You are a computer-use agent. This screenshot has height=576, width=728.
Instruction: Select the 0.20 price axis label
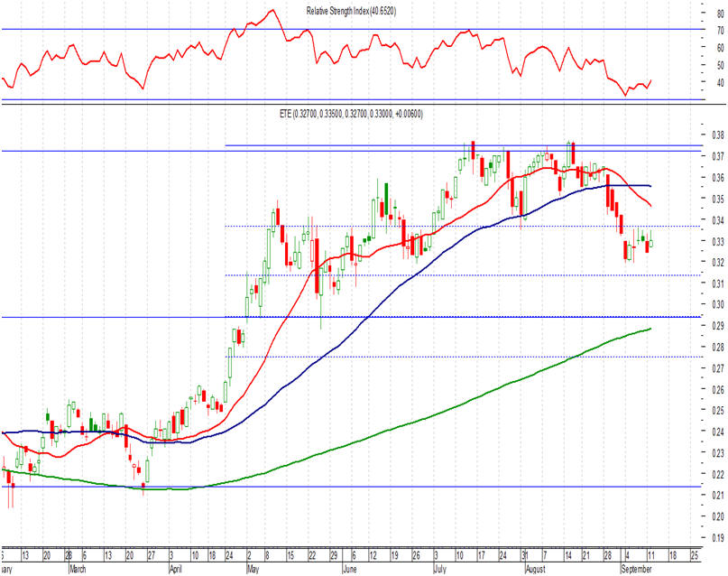[718, 516]
